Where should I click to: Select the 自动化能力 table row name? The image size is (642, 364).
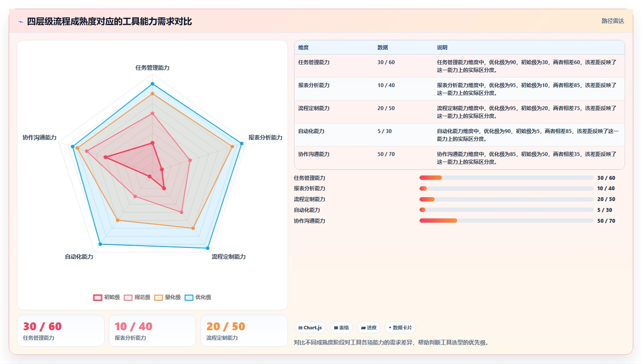pos(311,131)
